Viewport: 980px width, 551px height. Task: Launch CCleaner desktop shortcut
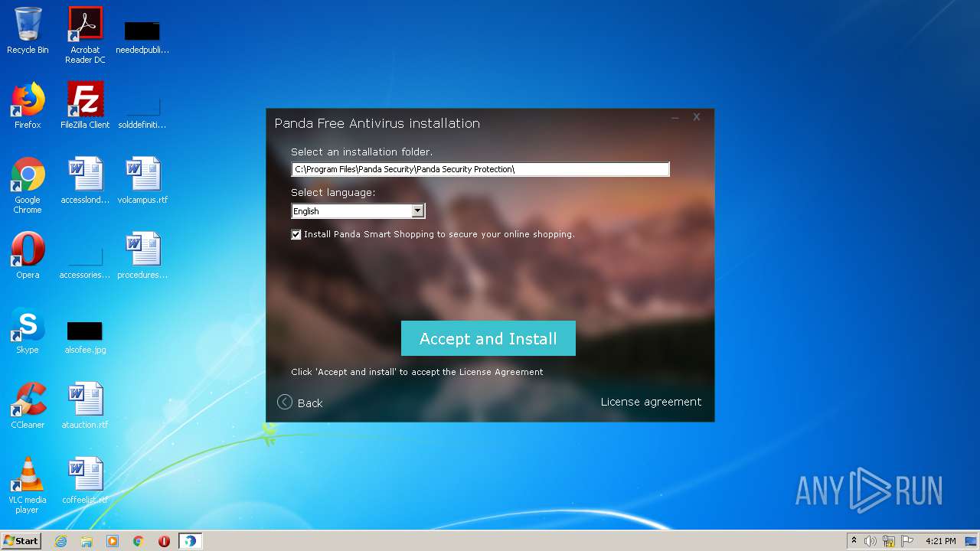click(28, 406)
